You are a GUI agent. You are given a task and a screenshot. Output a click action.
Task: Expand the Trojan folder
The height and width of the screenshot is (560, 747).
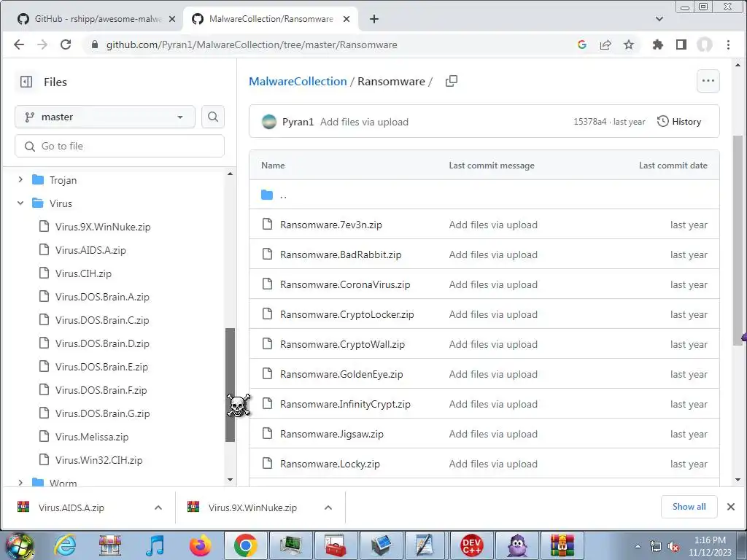click(20, 180)
